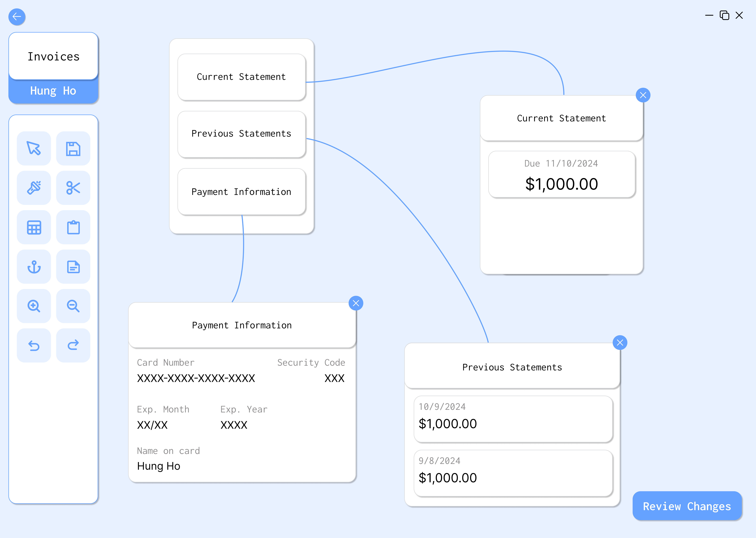
Task: Click the card number field
Action: 196,378
